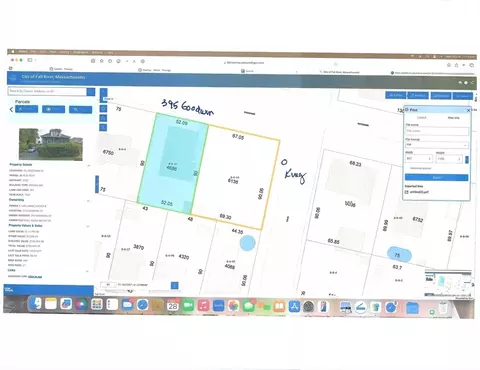Click the second blue Parcels action button
This screenshot has height=370, width=480.
pyautogui.click(x=53, y=109)
